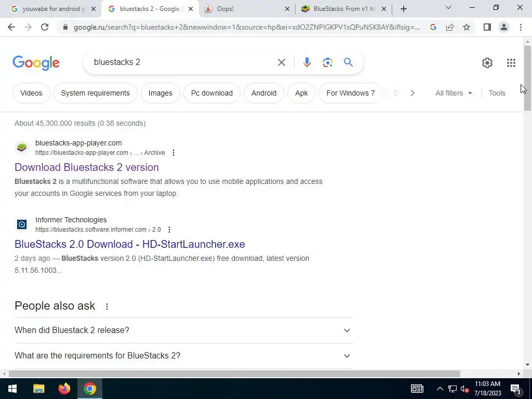Open BlueStacks 2.0 Download HD-StartLauncher link
This screenshot has height=399, width=532.
pos(129,244)
